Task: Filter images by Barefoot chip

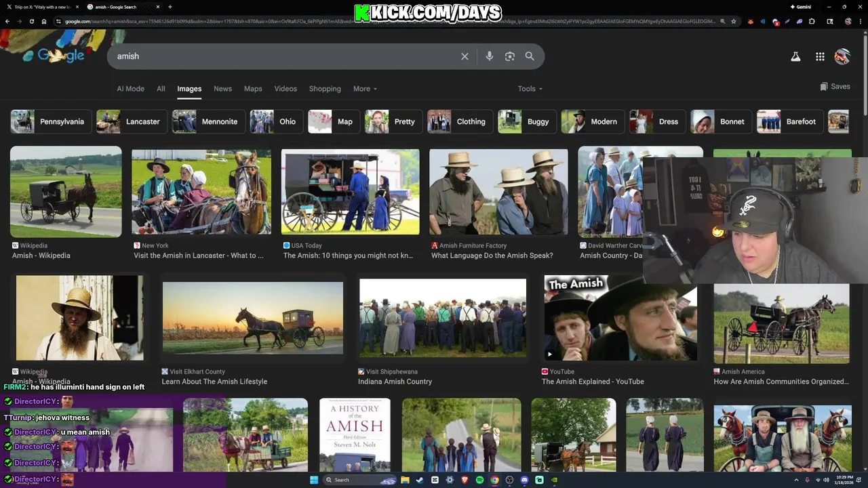Action: tap(791, 122)
